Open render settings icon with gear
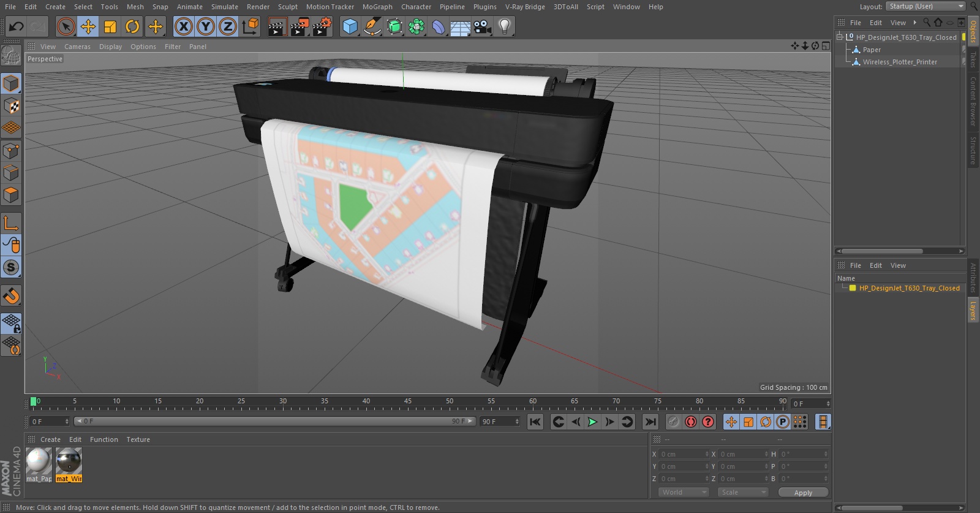980x513 pixels. (x=322, y=26)
